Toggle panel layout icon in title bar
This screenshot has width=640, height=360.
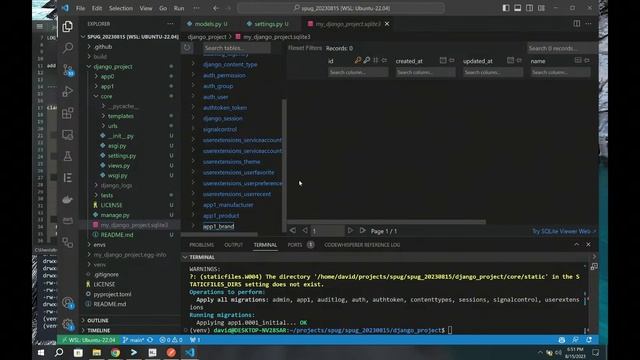(x=518, y=8)
